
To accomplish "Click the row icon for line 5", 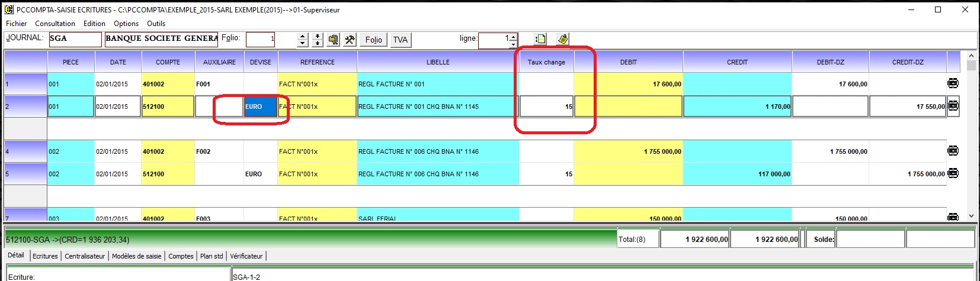I will click(953, 174).
